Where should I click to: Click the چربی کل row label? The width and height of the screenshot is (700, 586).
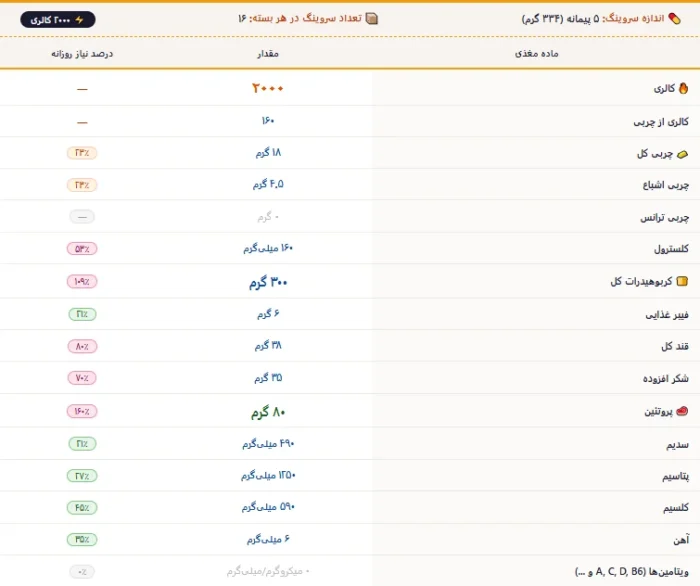click(655, 154)
